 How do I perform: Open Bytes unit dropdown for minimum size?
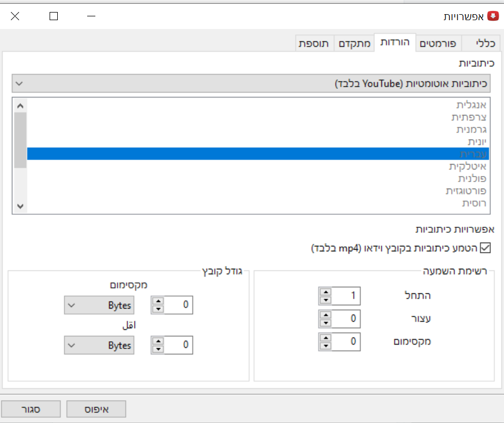pos(99,345)
